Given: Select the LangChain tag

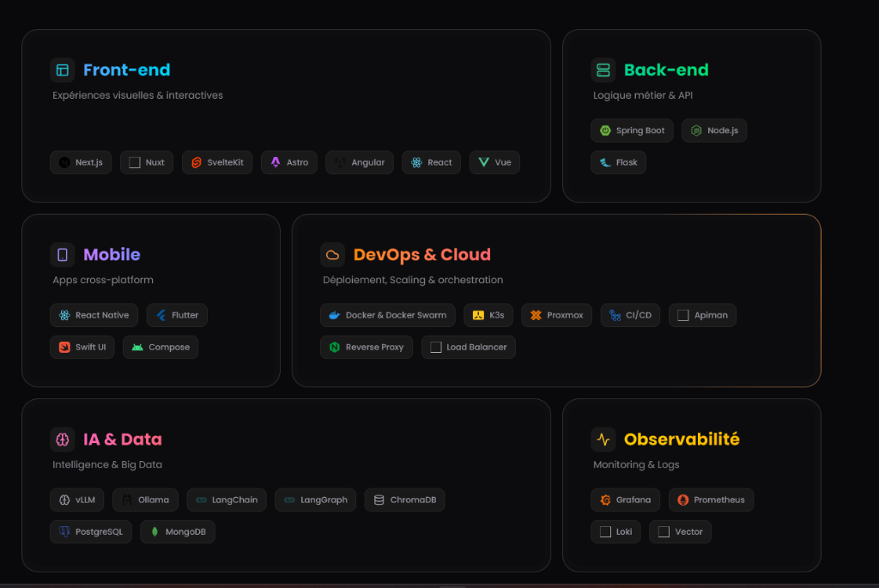Looking at the screenshot, I should coord(227,500).
